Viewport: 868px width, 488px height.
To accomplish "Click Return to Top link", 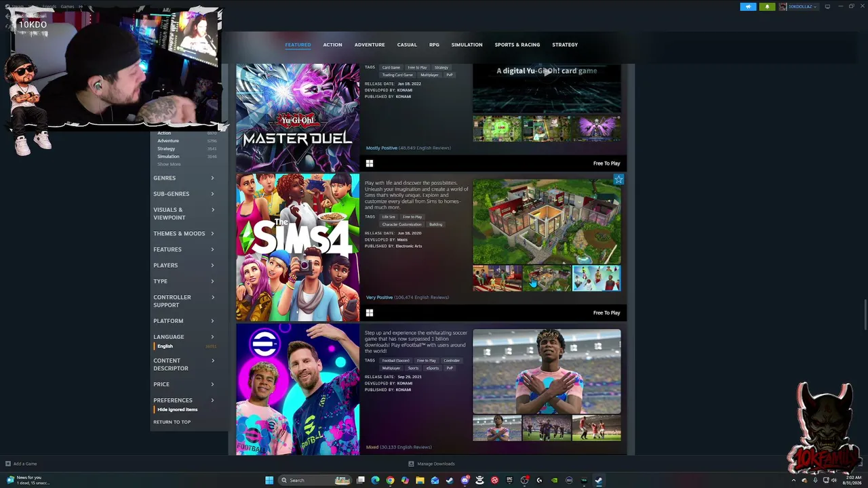I will (x=172, y=422).
